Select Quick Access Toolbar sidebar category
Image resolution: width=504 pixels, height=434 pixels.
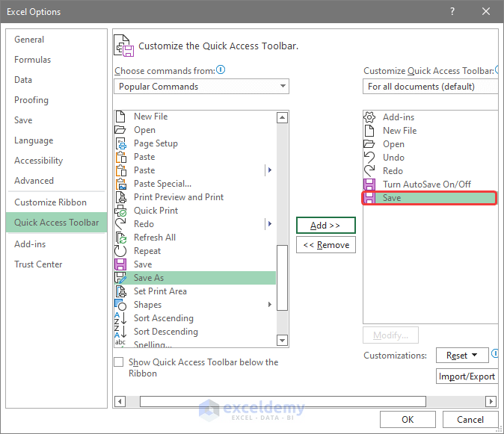(57, 223)
